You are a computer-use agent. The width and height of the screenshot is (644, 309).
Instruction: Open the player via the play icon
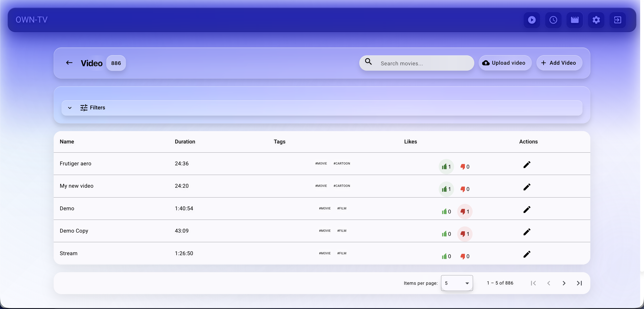click(532, 20)
